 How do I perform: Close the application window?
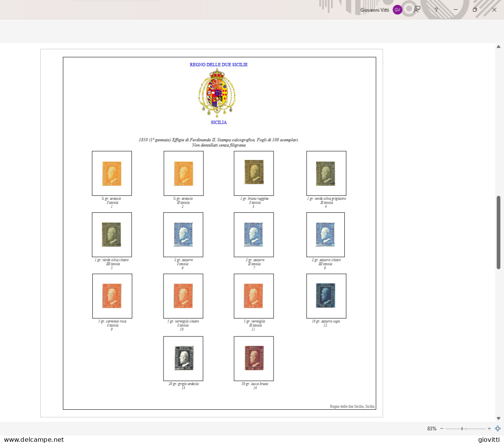pos(494,10)
